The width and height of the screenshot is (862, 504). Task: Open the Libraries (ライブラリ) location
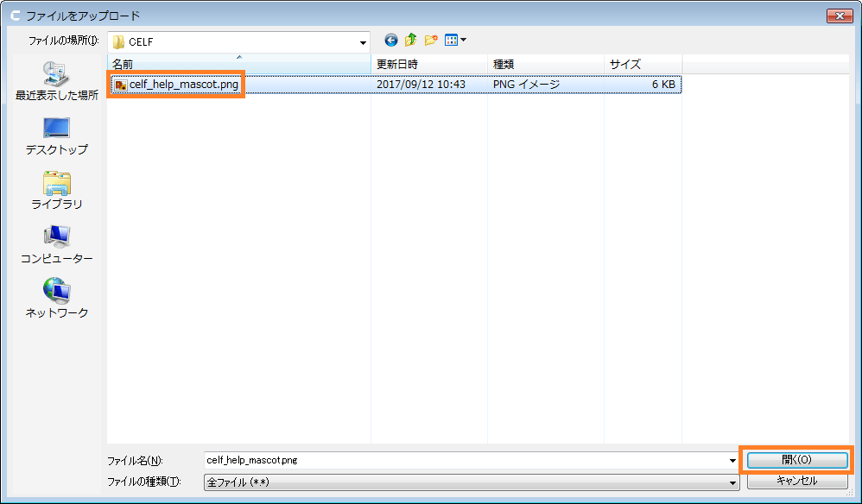click(x=57, y=190)
